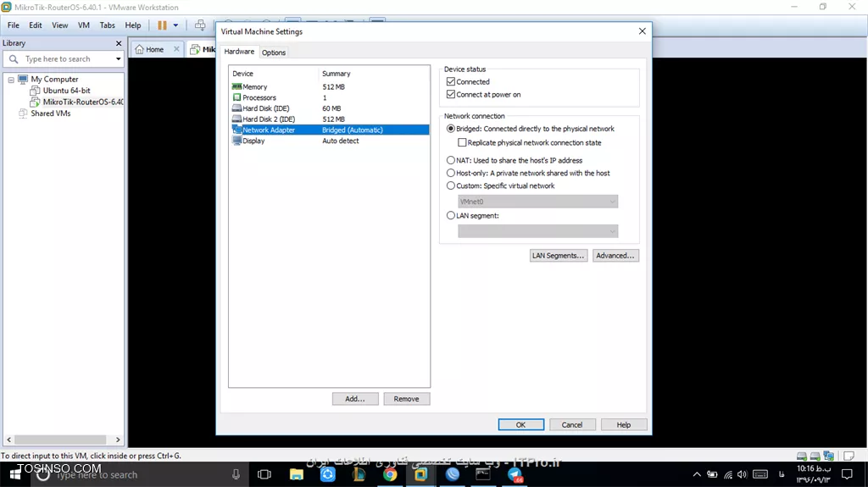Open the Help menu

pos(133,25)
